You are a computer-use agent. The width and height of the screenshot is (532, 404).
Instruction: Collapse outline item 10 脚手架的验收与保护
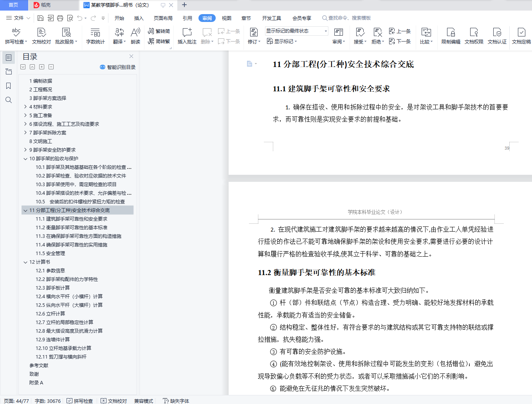pos(25,159)
